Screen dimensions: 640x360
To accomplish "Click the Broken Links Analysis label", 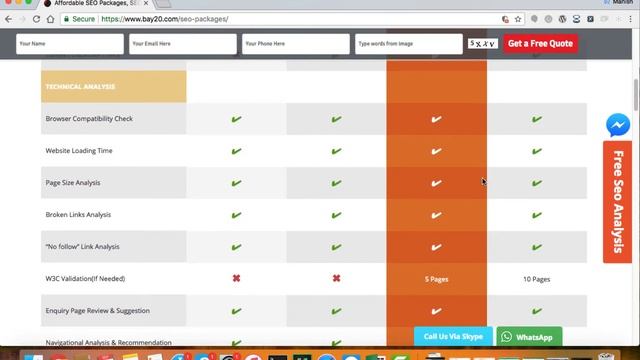I will (78, 215).
